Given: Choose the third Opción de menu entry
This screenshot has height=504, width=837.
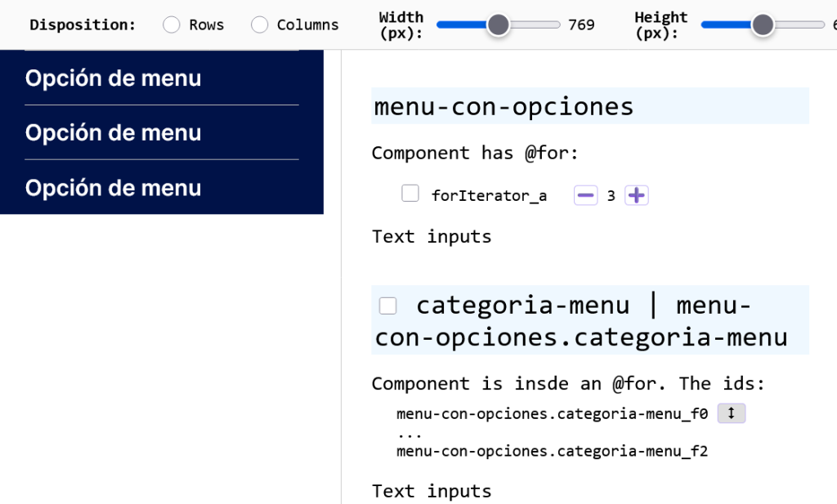Looking at the screenshot, I should (113, 188).
